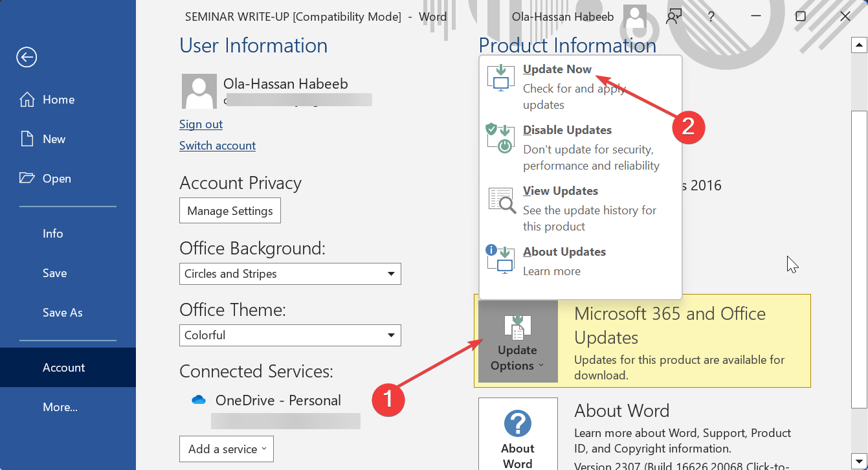868x470 pixels.
Task: Click the feedback person icon in title bar
Action: point(674,17)
